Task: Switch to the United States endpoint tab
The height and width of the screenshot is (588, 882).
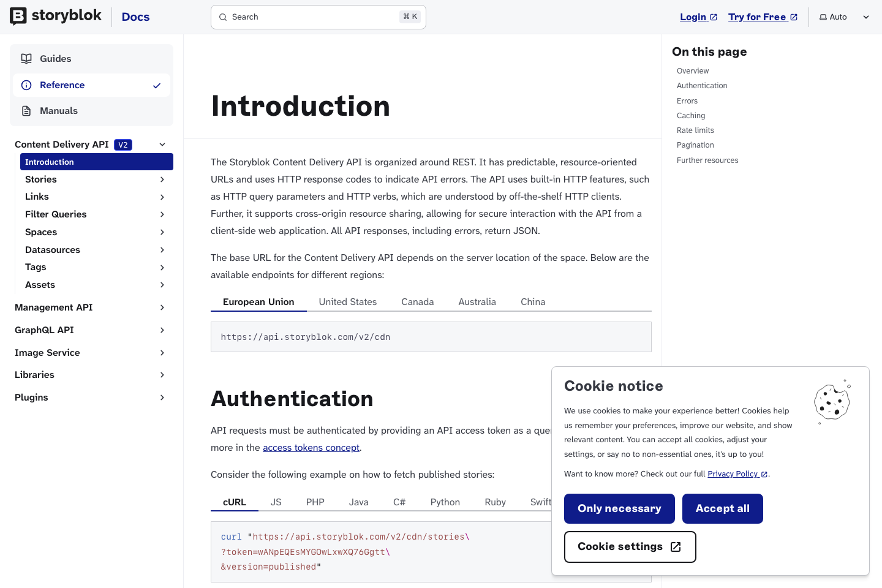Action: (348, 301)
